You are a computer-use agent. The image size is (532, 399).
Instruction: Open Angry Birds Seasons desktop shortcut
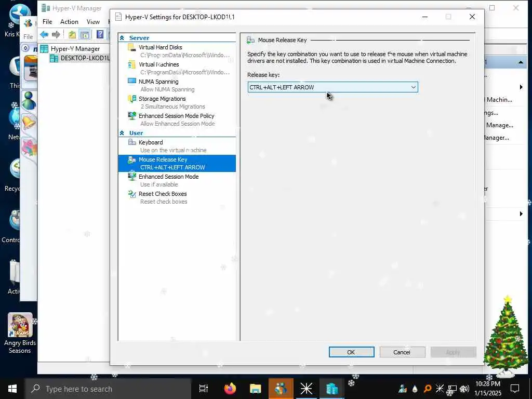tap(20, 334)
